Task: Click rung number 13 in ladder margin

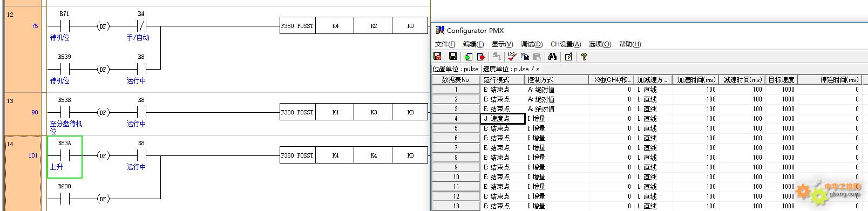Action: 10,101
